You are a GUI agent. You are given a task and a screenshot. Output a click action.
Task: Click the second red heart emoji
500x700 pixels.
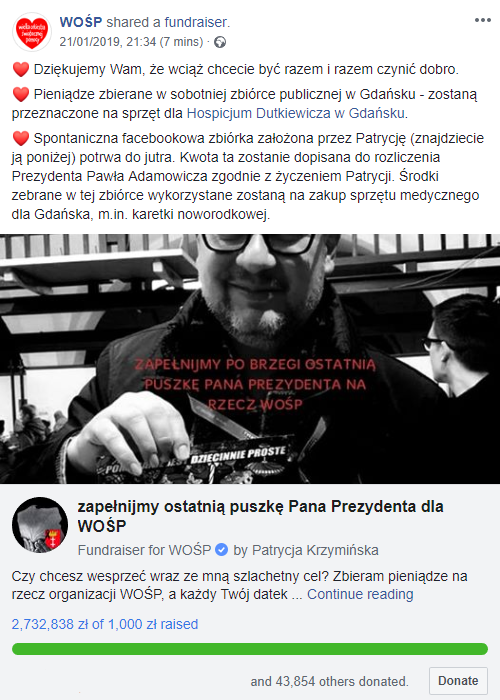click(21, 95)
